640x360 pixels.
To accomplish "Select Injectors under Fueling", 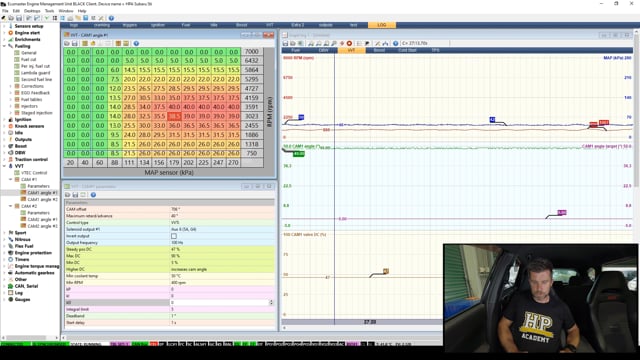I will (29, 106).
